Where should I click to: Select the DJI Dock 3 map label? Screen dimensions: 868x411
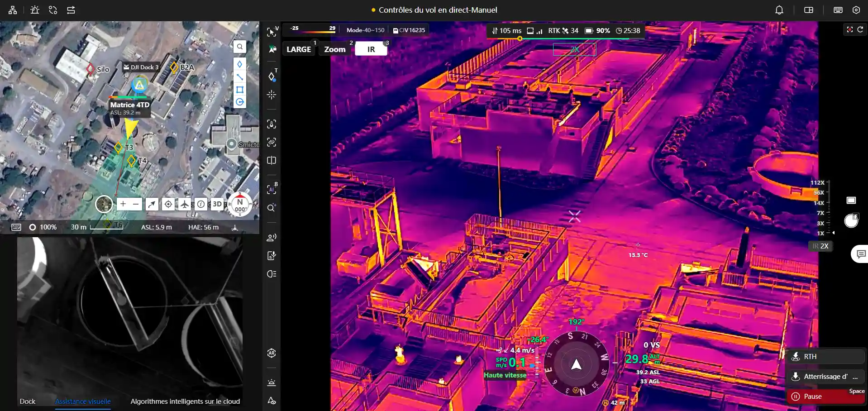[141, 67]
